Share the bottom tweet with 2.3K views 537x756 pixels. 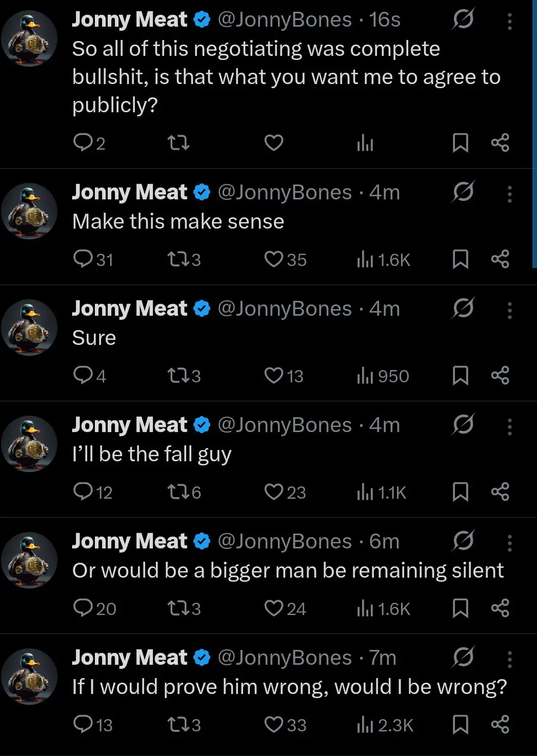[501, 725]
